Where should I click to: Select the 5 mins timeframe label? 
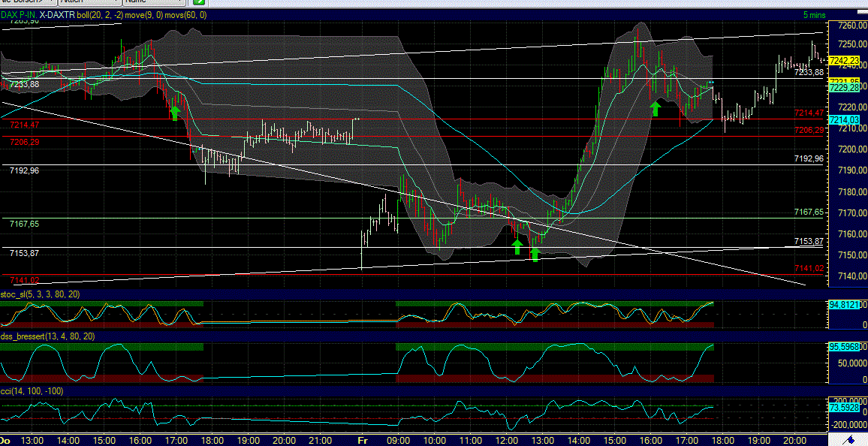[813, 14]
